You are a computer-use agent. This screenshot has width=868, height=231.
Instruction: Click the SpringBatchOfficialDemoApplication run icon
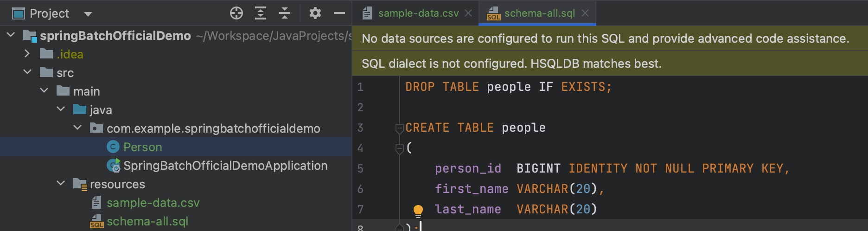tap(114, 166)
